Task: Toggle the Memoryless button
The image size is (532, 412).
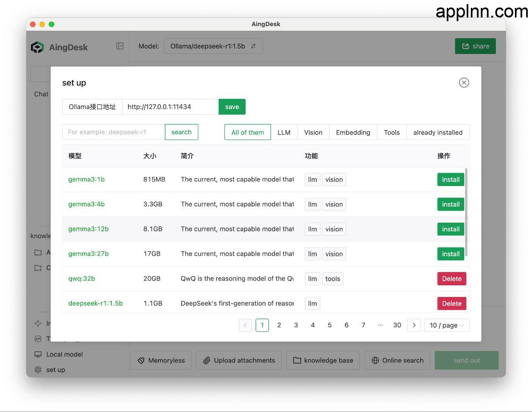Action: coord(161,360)
